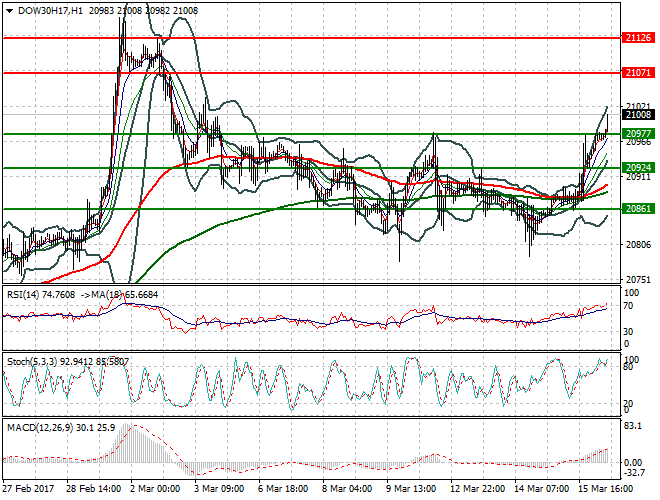Click the 8 Mar 04:00 time axis label

pyautogui.click(x=347, y=489)
